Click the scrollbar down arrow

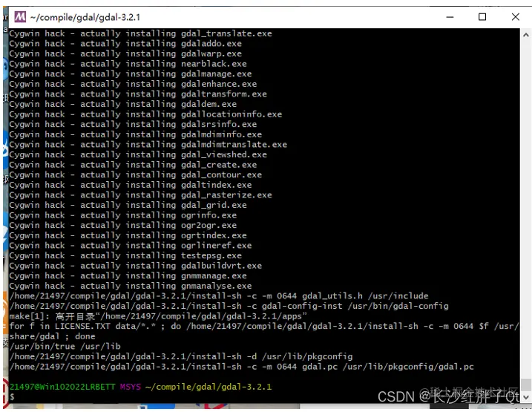point(526,397)
